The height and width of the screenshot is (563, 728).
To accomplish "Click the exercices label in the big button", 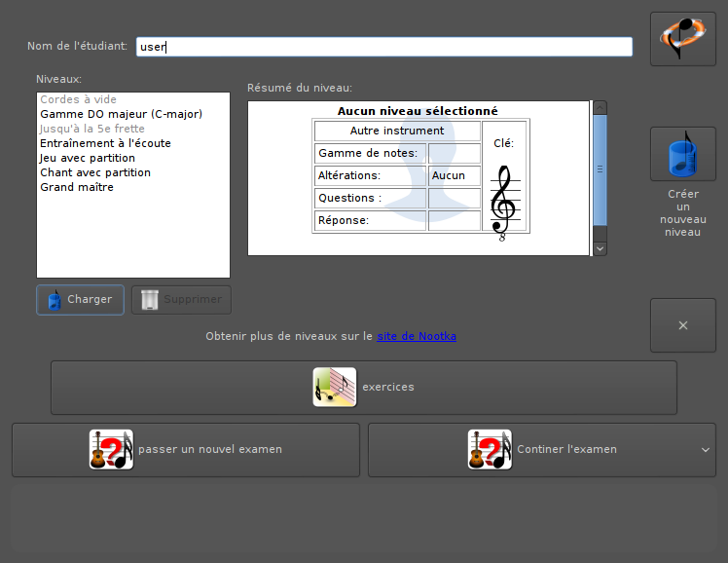I will [x=388, y=387].
